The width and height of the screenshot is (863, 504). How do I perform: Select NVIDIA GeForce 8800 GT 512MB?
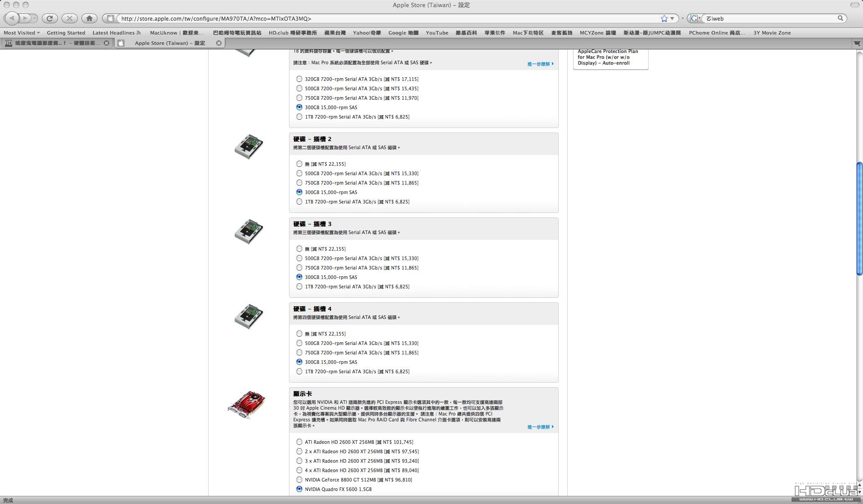[x=299, y=480]
